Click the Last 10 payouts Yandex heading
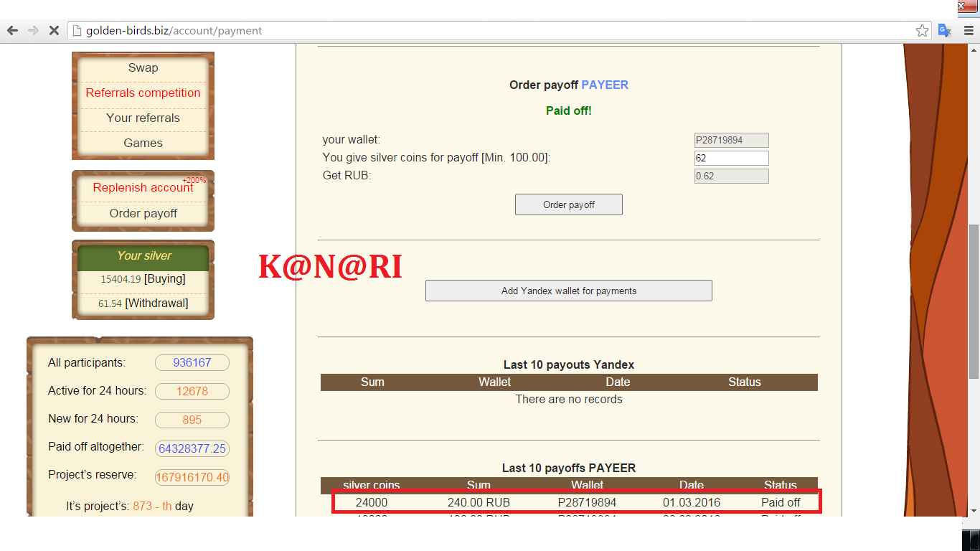980x551 pixels. [569, 364]
